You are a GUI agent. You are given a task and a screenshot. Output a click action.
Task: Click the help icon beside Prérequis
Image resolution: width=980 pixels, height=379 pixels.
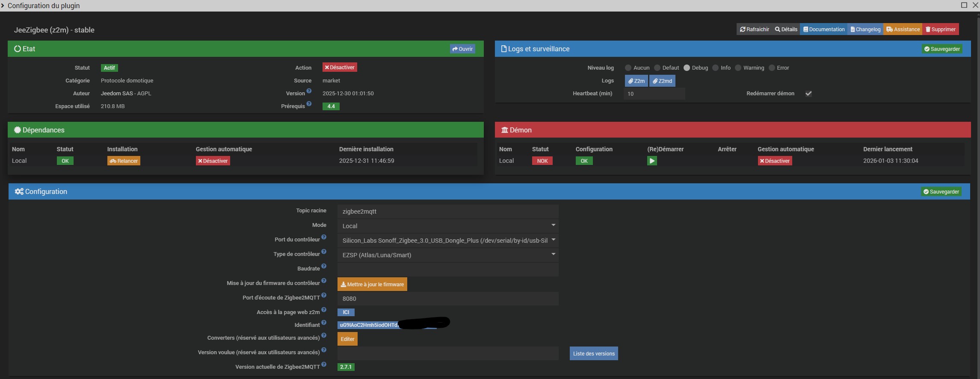pyautogui.click(x=309, y=104)
